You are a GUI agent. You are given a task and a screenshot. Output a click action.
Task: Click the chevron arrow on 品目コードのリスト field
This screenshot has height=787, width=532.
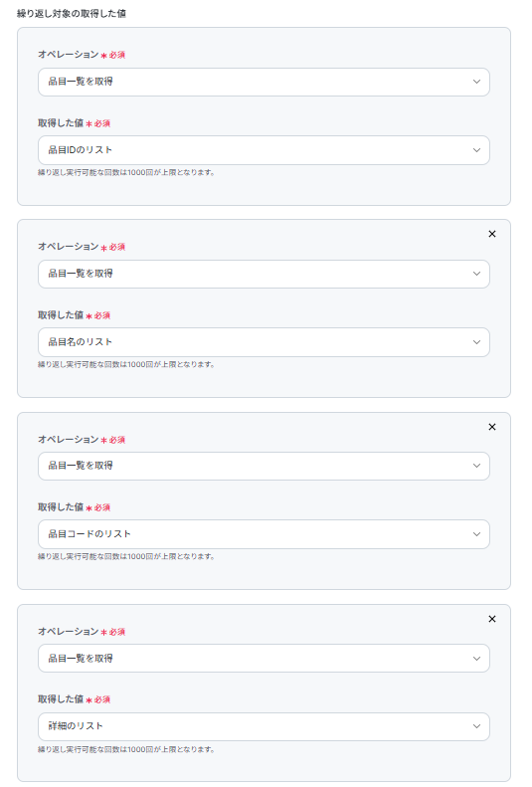pyautogui.click(x=477, y=534)
